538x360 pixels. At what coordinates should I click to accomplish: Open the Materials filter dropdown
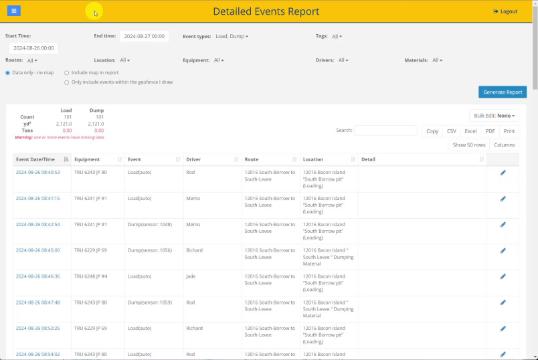coord(437,60)
